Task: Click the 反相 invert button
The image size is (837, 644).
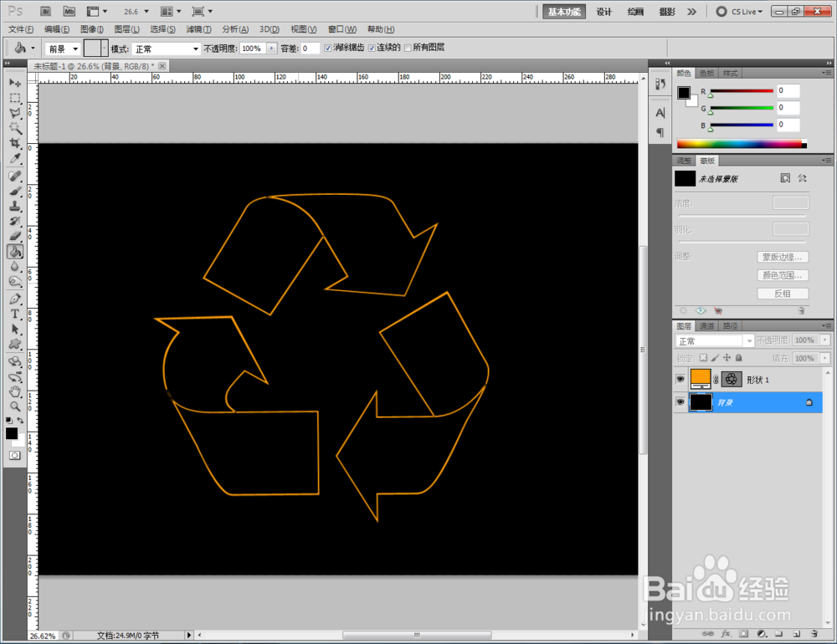Action: [782, 294]
